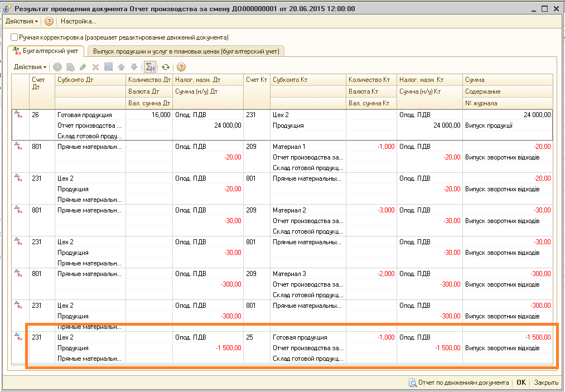Switch to the Бухгалтерский учет tab

pos(46,51)
